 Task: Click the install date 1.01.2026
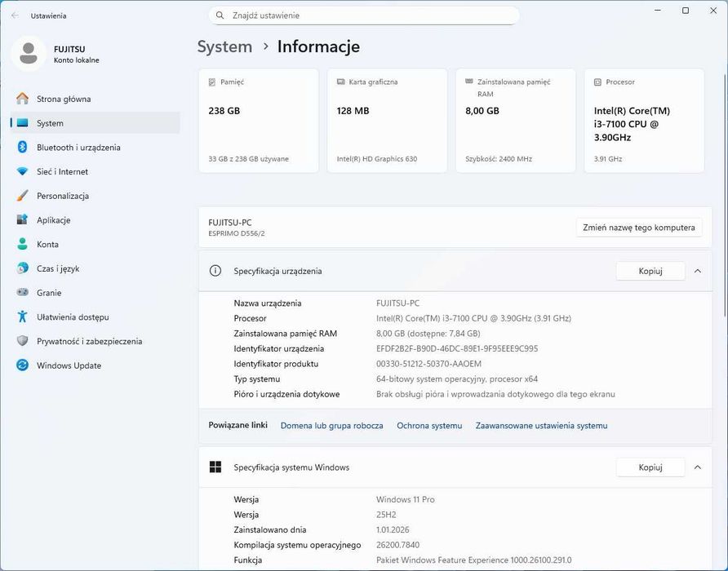click(x=393, y=529)
